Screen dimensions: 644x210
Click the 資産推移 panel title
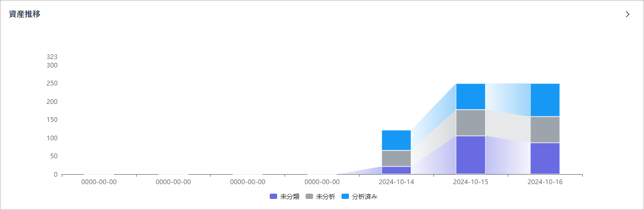(25, 14)
